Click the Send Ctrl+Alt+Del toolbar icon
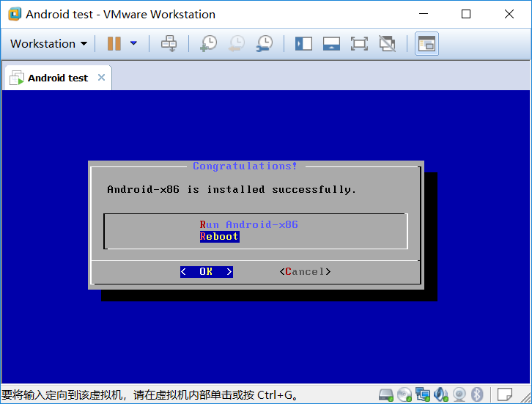This screenshot has height=404, width=532. [x=169, y=44]
